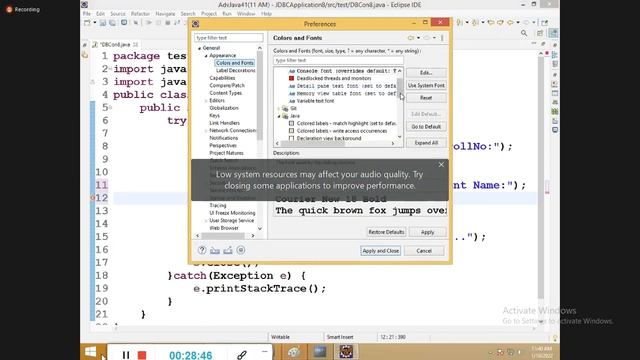Click the Save icon in Eclipse toolbar
The width and height of the screenshot is (640, 360).
pos(103,23)
